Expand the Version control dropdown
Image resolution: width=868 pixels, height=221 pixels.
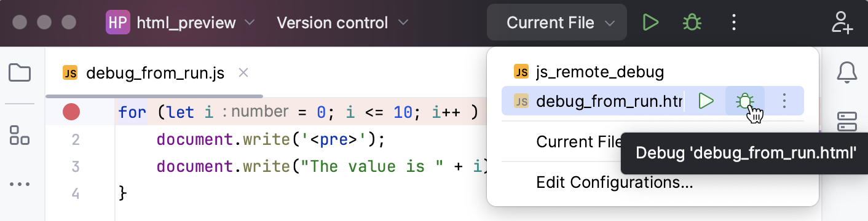(342, 23)
